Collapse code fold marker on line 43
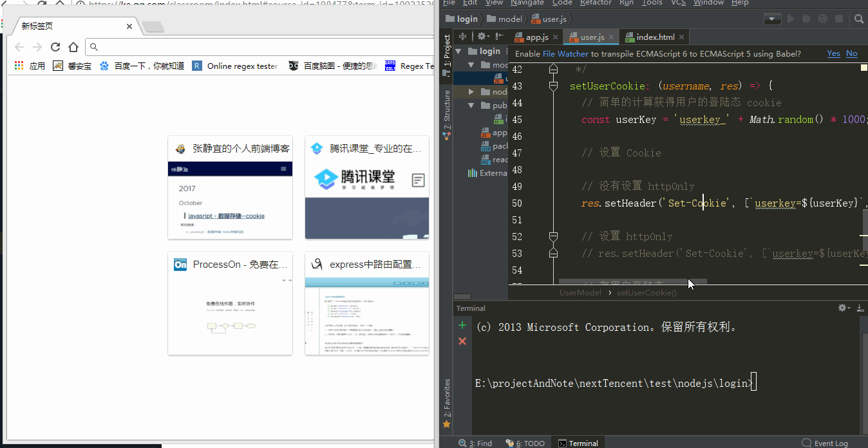 [553, 86]
